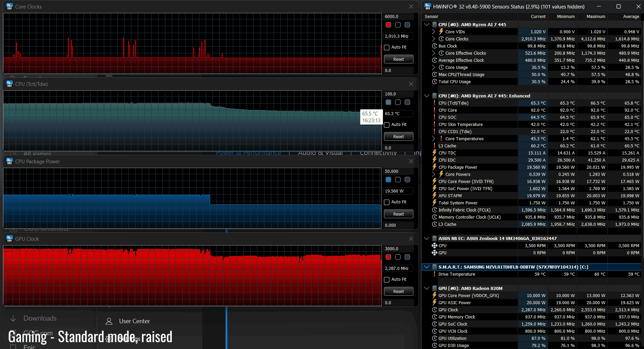
Task: Click the chip icon of the GPU Radeon 820M group
Action: [434, 288]
